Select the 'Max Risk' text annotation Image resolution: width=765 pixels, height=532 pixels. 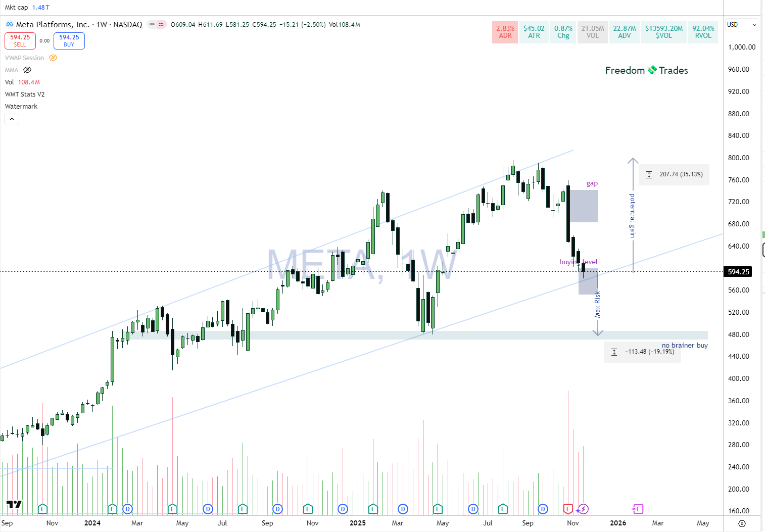click(x=598, y=304)
